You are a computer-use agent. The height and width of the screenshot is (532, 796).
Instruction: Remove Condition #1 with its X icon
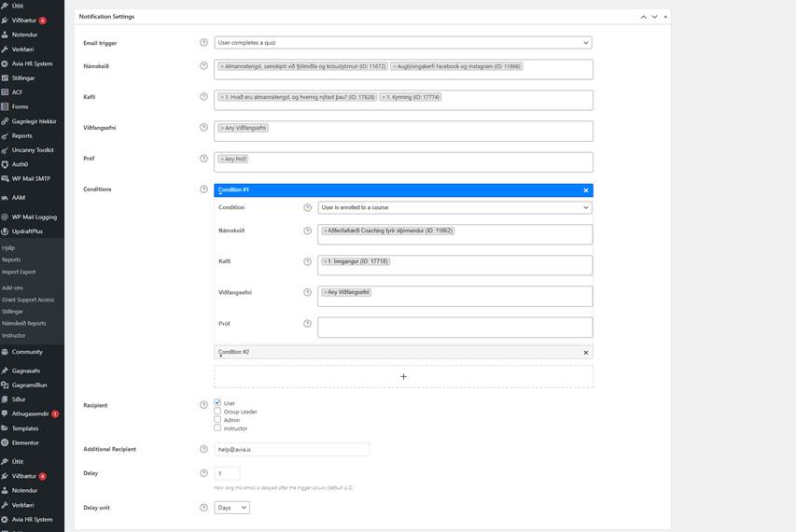(586, 190)
